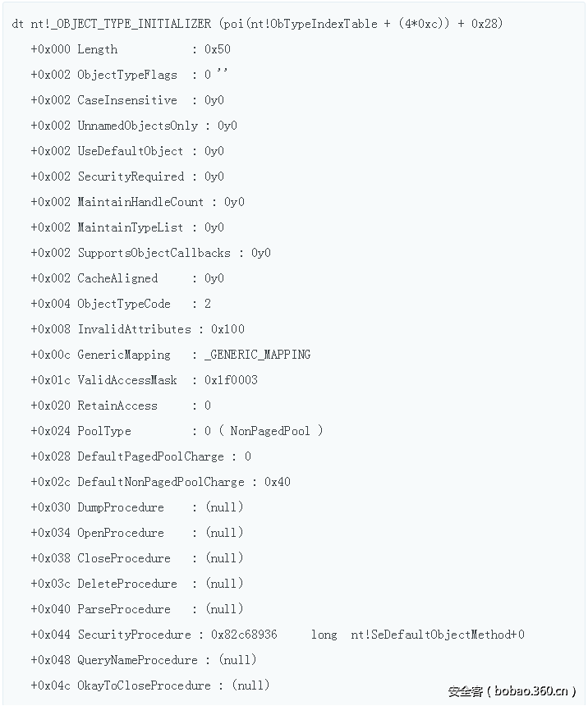
Task: Click the OkayToCloseProcedure field name
Action: tap(144, 685)
